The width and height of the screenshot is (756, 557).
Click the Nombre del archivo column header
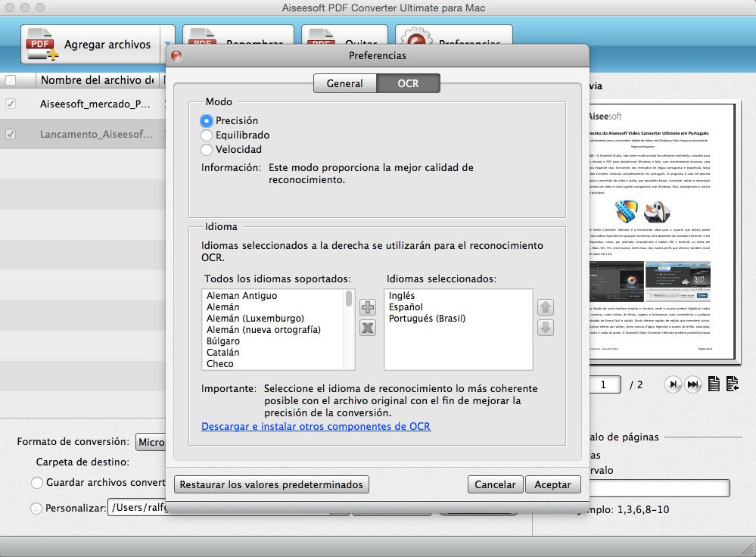coord(98,80)
